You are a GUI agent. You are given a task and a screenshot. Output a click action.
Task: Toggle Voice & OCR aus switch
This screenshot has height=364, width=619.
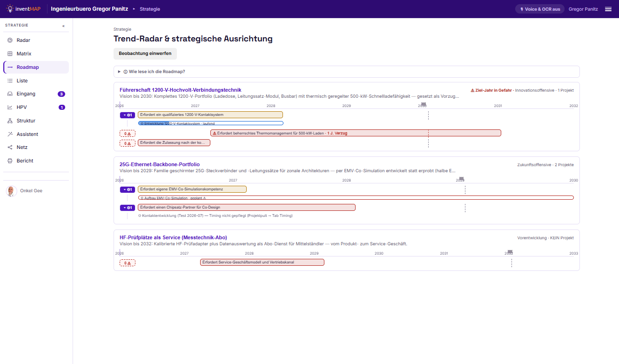pyautogui.click(x=540, y=9)
